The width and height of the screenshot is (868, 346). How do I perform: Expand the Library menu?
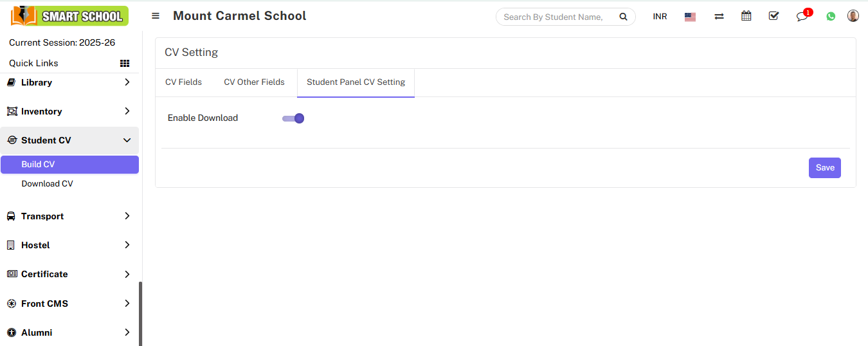pos(69,82)
